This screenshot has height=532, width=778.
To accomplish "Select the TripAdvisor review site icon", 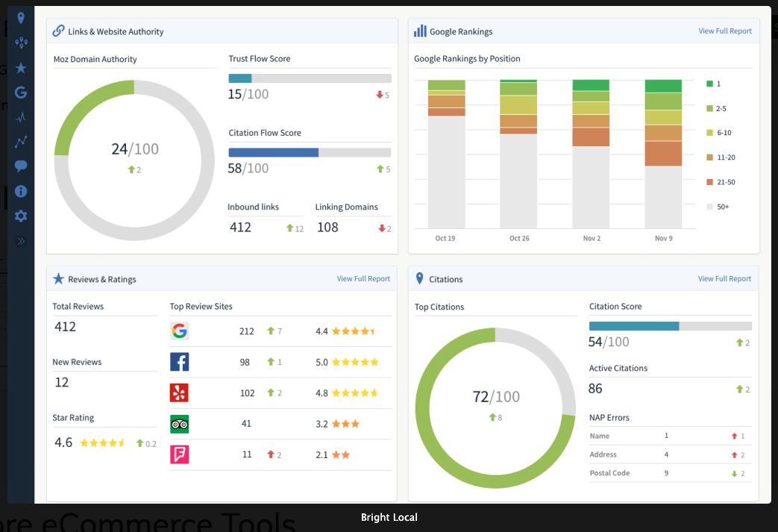I will click(180, 423).
